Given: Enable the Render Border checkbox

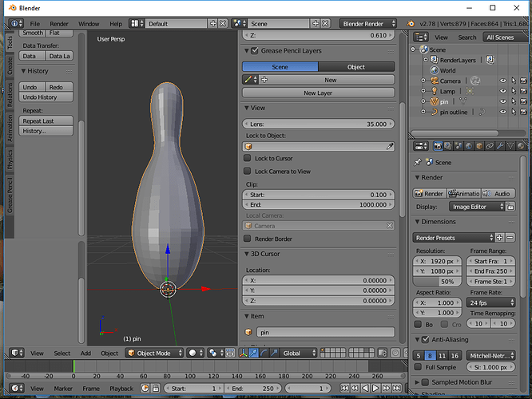Looking at the screenshot, I should pos(248,239).
